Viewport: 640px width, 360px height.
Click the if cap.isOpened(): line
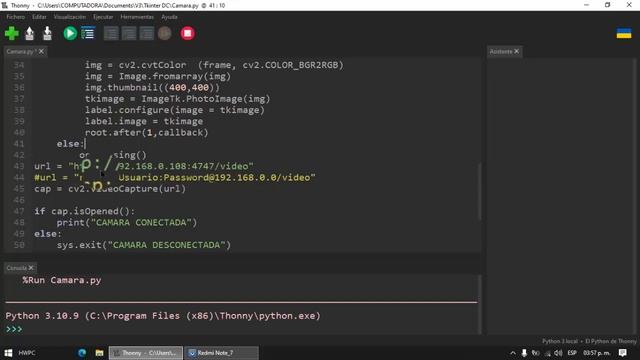point(84,211)
